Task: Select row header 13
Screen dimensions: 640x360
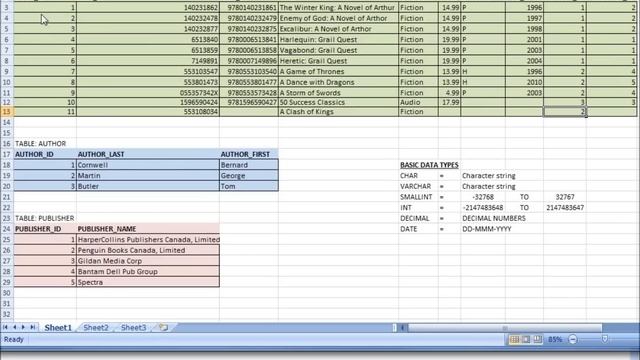Action: [7, 112]
